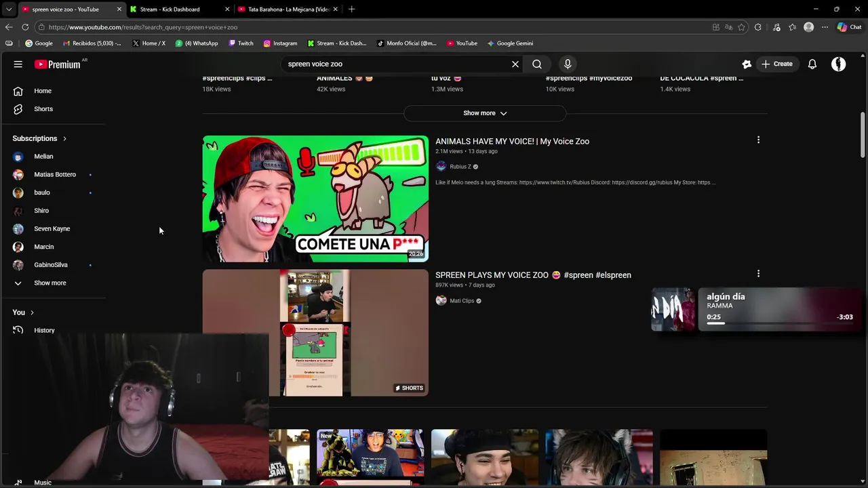
Task: Open the Google bookmark
Action: tap(39, 43)
